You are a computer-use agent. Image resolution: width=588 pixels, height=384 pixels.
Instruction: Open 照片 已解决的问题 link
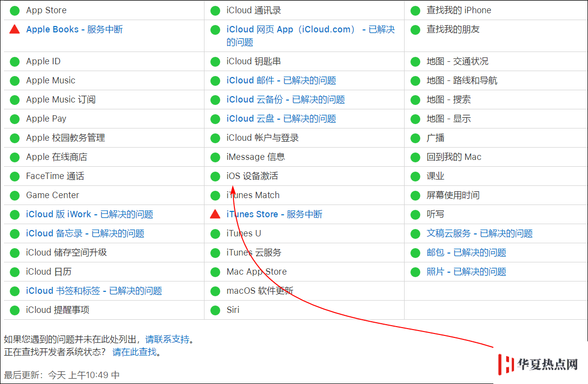pyautogui.click(x=466, y=272)
